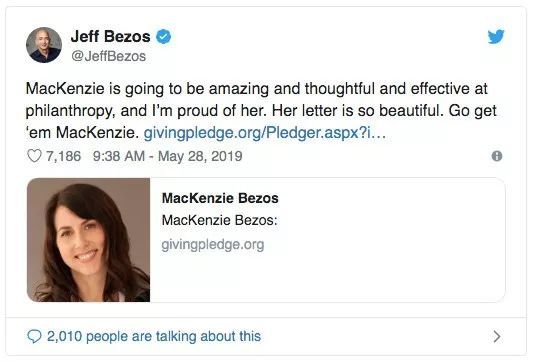
Task: Open the link card portrait thumbnail
Action: pyautogui.click(x=88, y=240)
